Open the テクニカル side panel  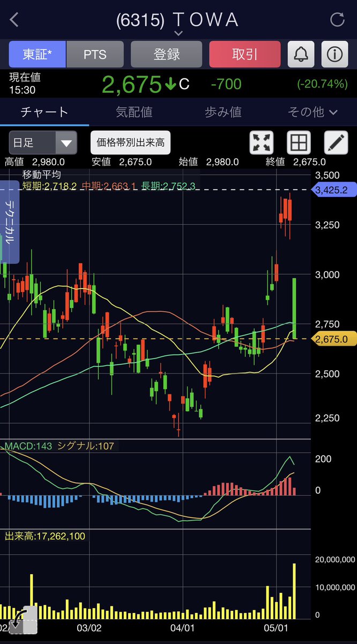click(x=10, y=222)
